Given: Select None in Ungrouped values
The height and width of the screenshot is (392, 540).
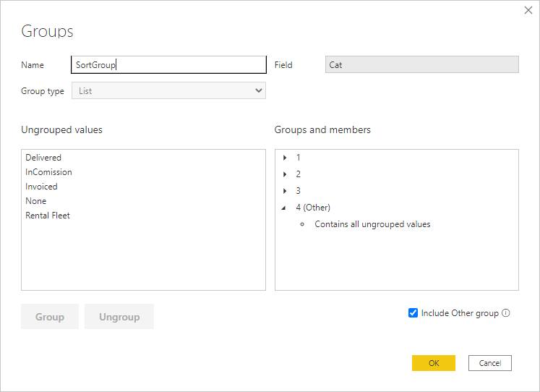Looking at the screenshot, I should coord(36,201).
